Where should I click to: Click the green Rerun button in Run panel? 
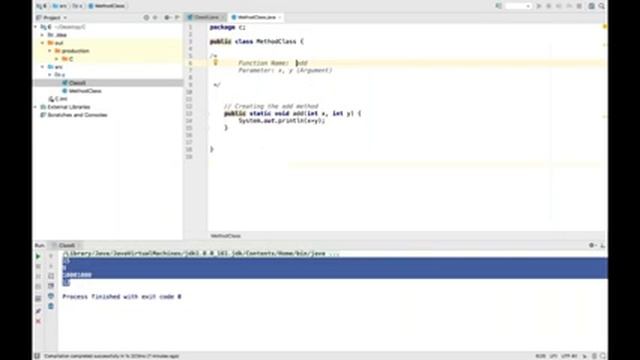pyautogui.click(x=38, y=256)
